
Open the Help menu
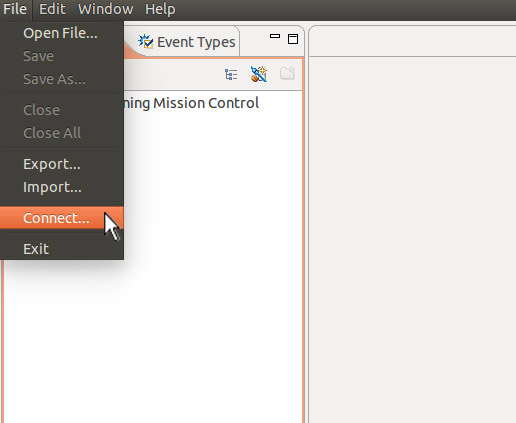point(160,9)
